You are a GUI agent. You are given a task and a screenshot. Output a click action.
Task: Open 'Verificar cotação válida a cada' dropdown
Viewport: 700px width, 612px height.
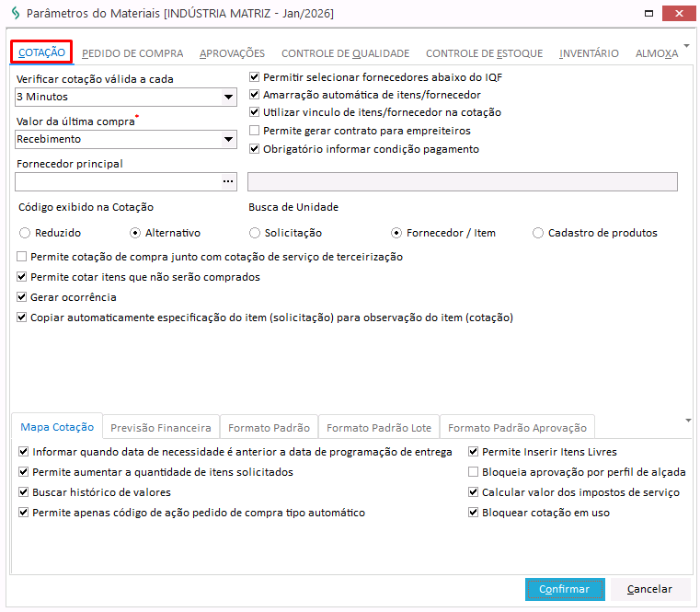coord(228,97)
